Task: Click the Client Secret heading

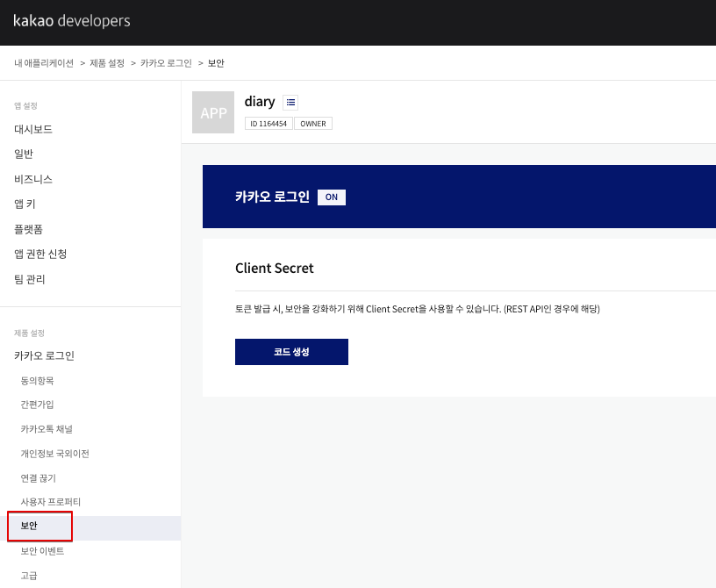Action: tap(275, 269)
